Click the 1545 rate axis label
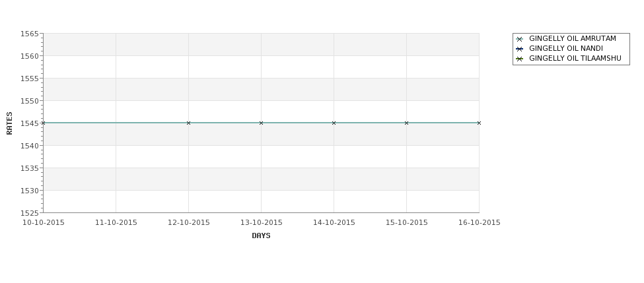644x283 pixels. coord(30,123)
